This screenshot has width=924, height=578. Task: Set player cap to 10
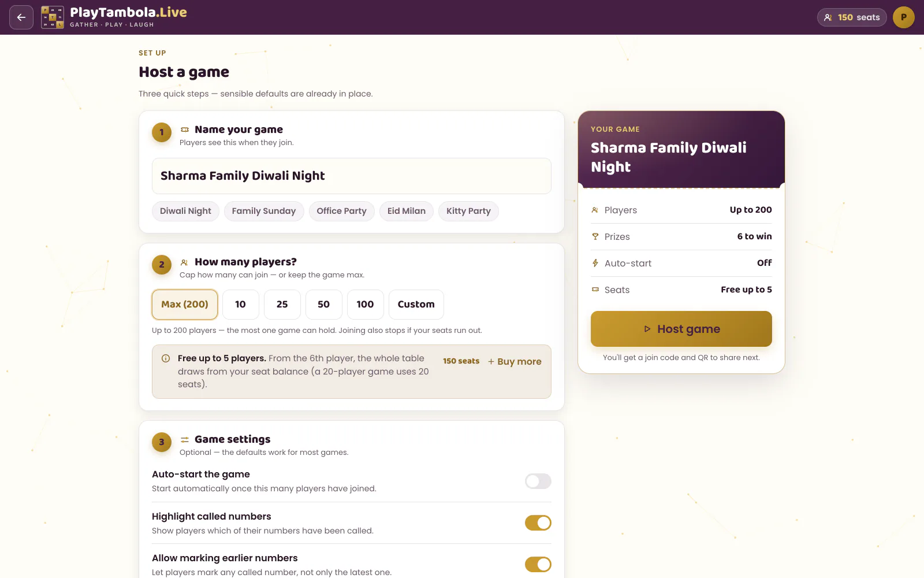tap(241, 305)
